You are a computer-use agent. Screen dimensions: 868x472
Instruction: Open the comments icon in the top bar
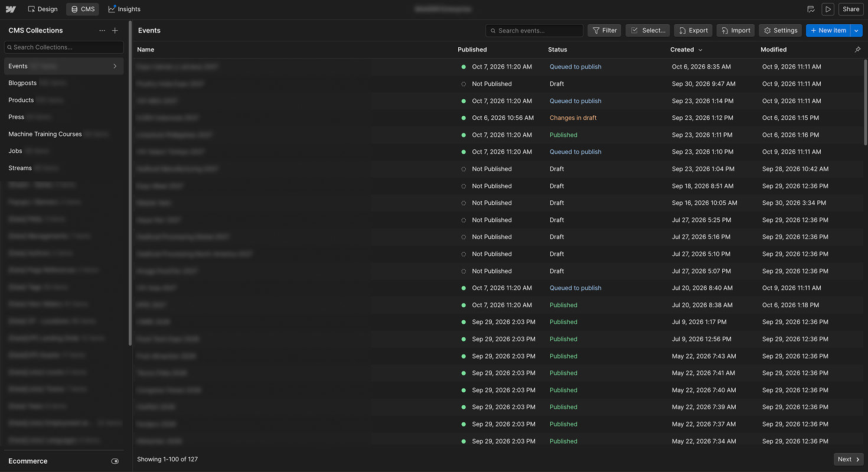(x=811, y=9)
